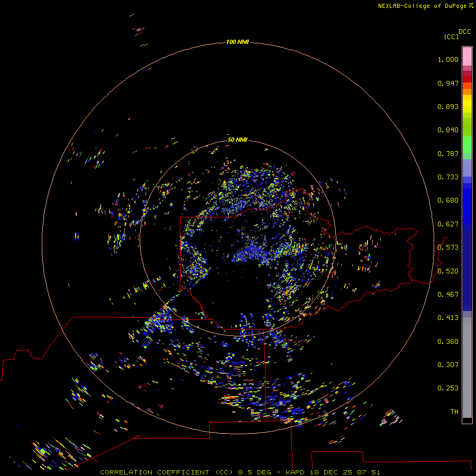Click the 0.680 legend value
The image size is (476, 476).
[448, 200]
